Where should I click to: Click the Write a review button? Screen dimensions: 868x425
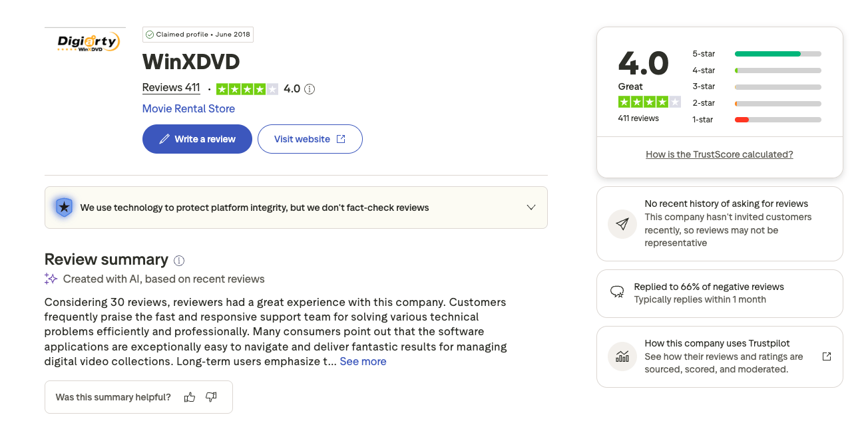pyautogui.click(x=197, y=139)
